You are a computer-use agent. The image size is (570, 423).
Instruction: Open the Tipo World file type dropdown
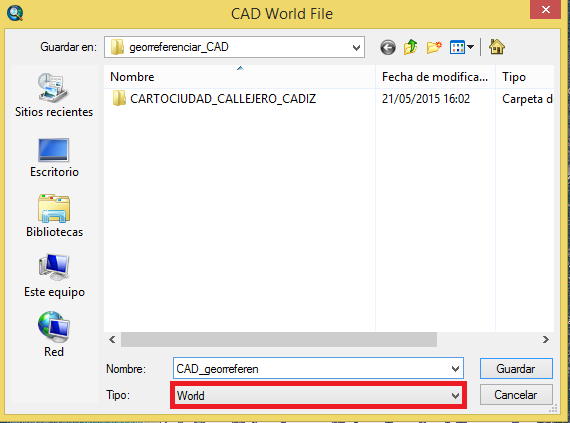(x=318, y=395)
